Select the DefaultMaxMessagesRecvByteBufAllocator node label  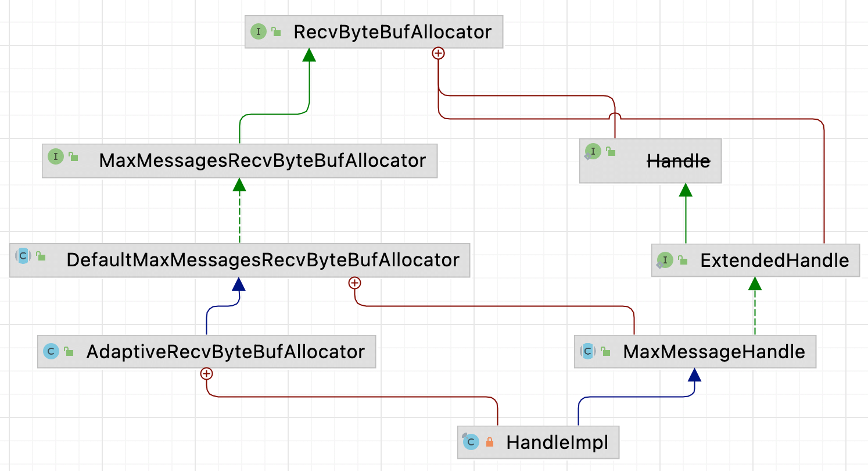(x=263, y=260)
